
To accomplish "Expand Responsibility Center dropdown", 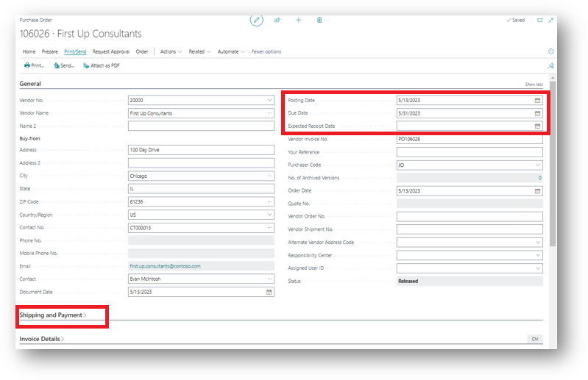I will (538, 255).
